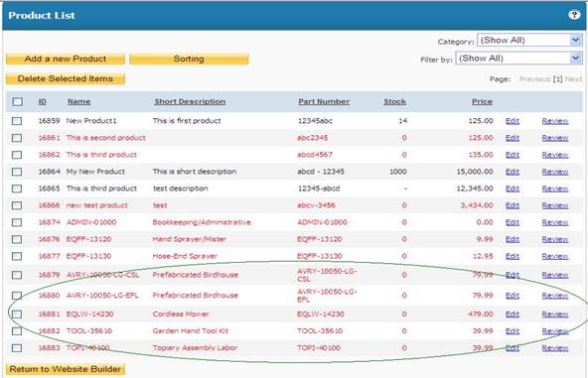Edit My New Product
This screenshot has height=378, width=588.
tap(513, 172)
